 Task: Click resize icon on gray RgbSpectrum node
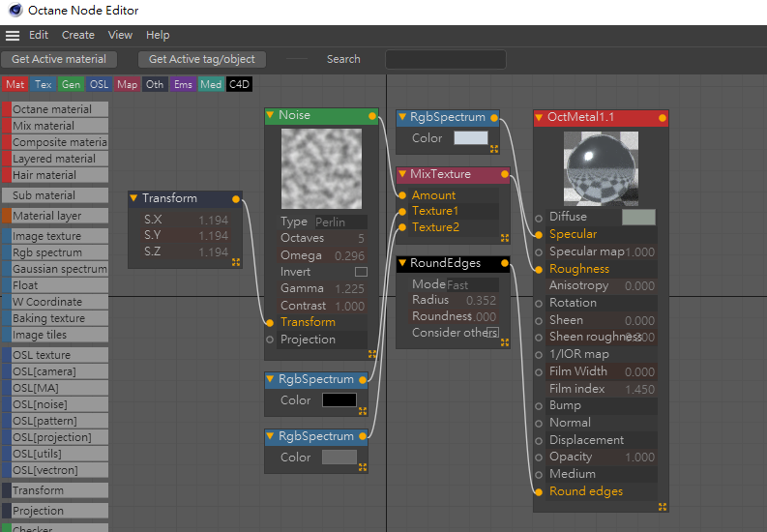(x=363, y=467)
